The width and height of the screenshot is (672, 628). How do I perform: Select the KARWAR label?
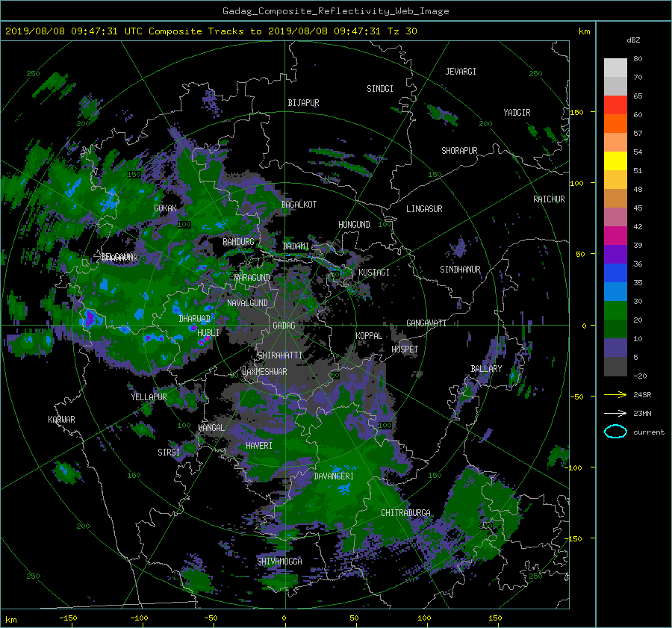tap(61, 420)
